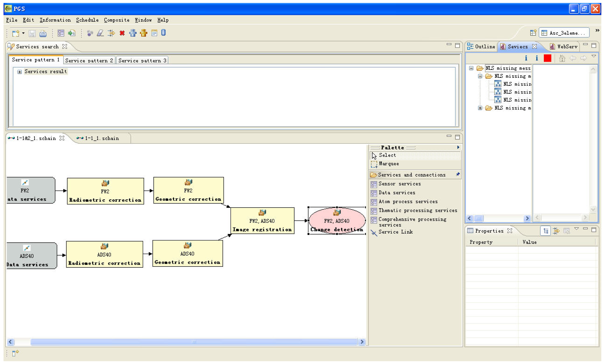Collapse the top NLS missing message folder
605x364 pixels.
[x=471, y=68]
